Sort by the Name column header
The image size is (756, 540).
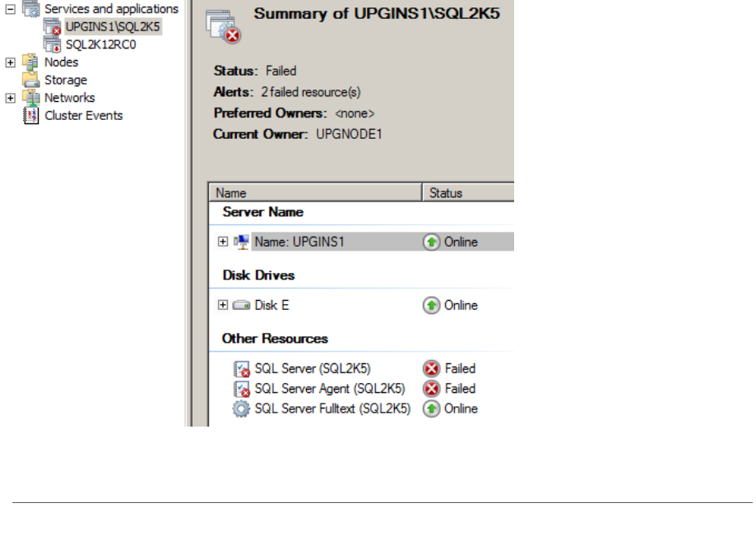tap(315, 192)
